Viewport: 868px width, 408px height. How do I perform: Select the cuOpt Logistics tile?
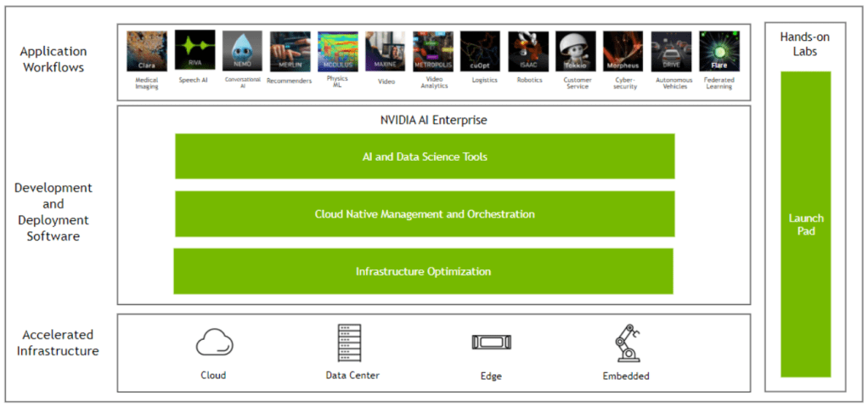(x=480, y=51)
